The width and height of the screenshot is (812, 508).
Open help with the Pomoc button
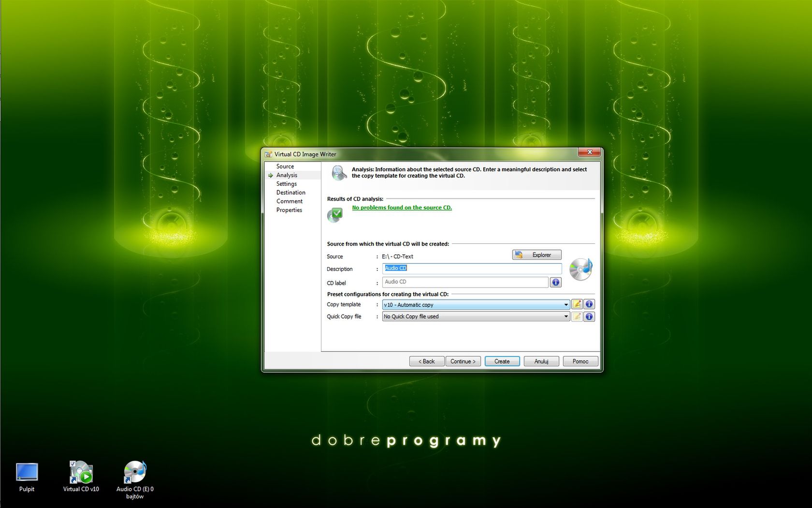click(x=580, y=361)
